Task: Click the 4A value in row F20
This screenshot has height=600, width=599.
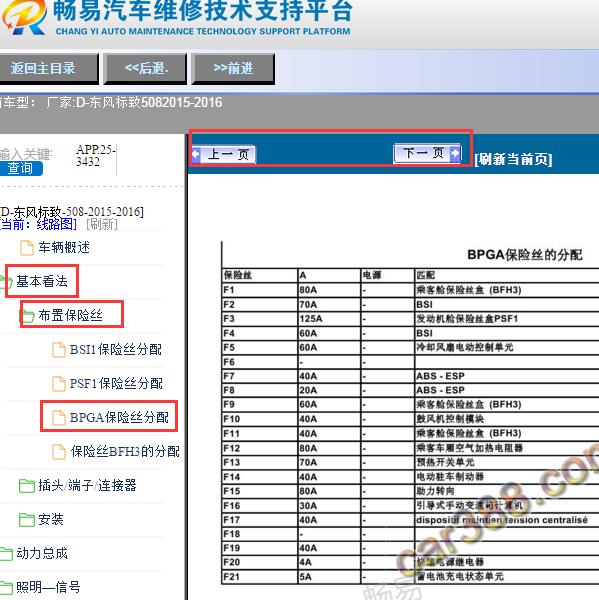Action: pos(305,562)
